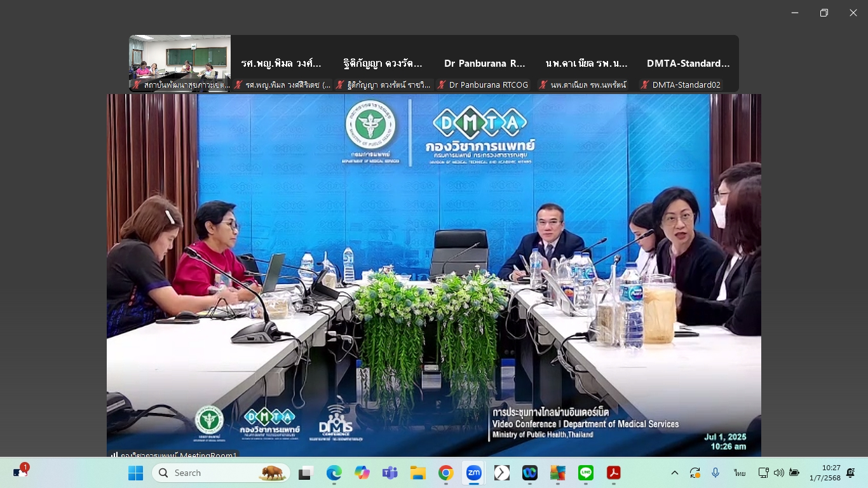Viewport: 868px width, 488px height.
Task: Click the muted mic icon beside รศ.พญ.พิมล วงศ์ศิริเดช
Action: click(238, 85)
